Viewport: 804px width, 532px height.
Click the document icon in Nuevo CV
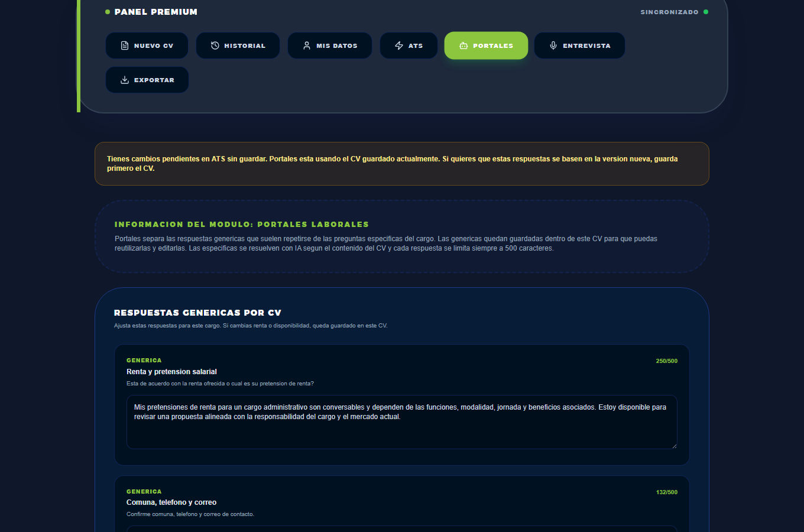click(125, 46)
